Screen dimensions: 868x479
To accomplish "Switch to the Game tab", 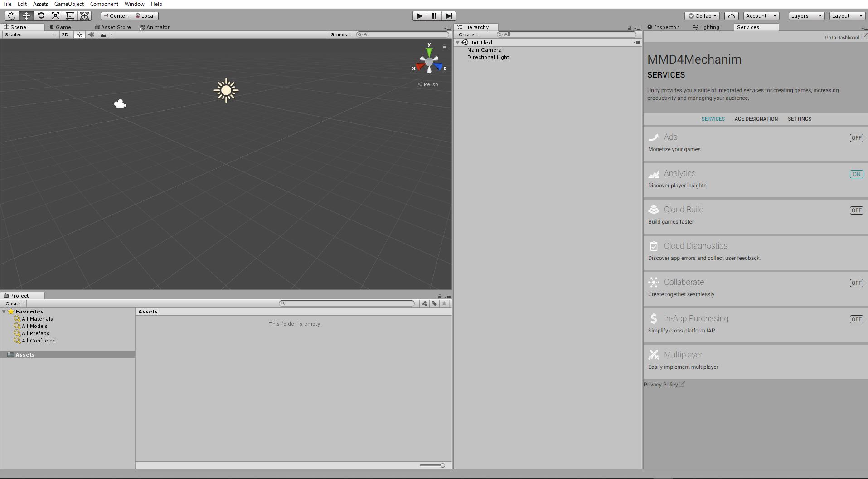I will tap(60, 27).
